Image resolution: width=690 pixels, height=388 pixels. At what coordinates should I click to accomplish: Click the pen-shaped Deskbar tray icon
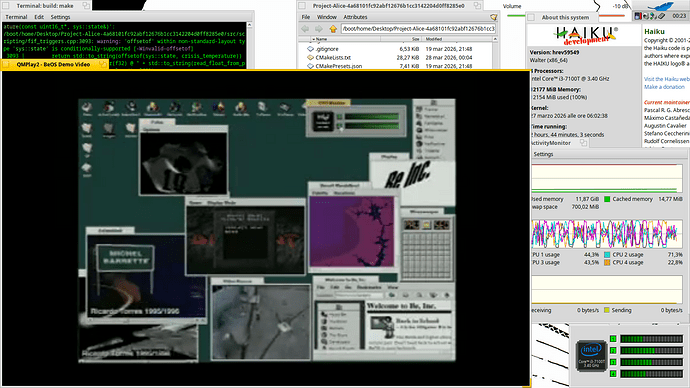662,16
